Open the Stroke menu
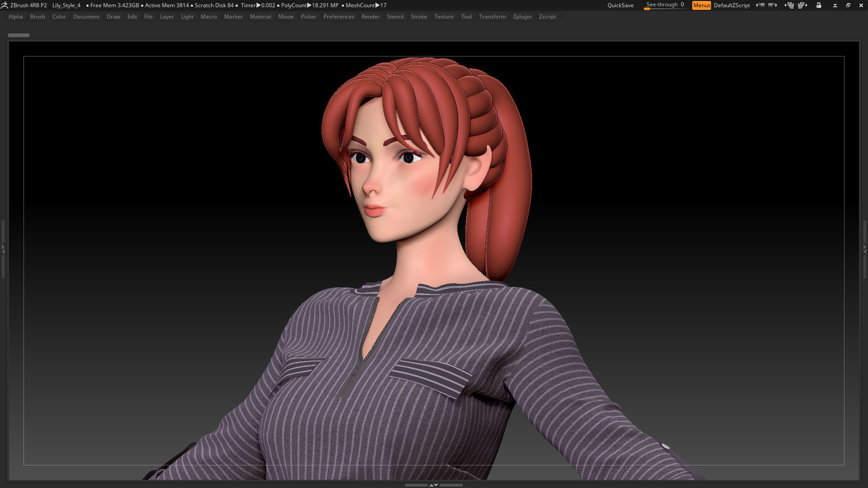Viewport: 868px width, 488px height. (x=419, y=16)
